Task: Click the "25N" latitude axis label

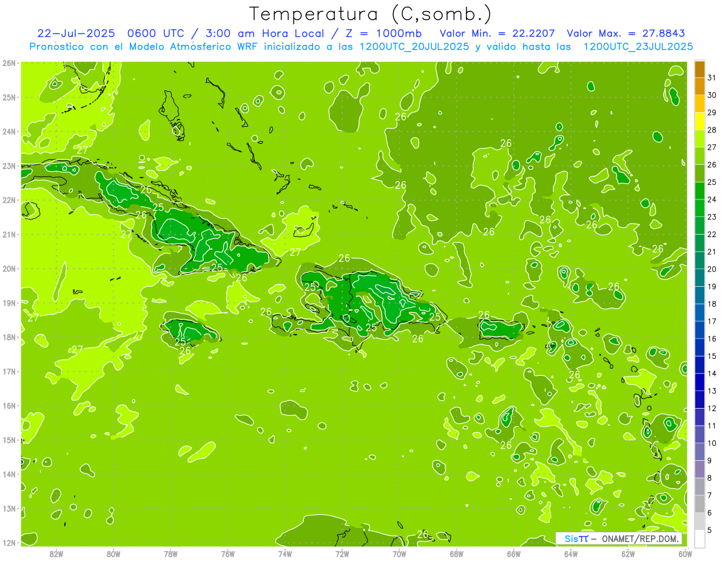Action: coord(9,98)
